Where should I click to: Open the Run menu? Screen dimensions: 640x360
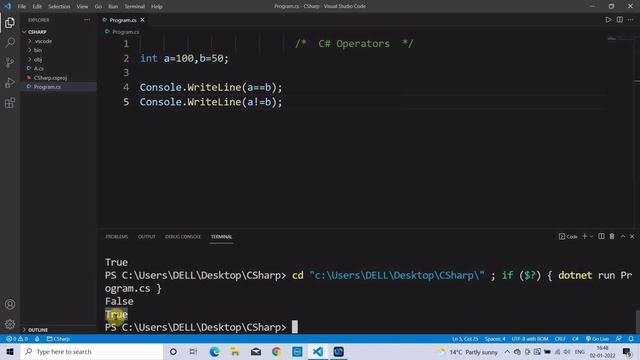(x=113, y=7)
